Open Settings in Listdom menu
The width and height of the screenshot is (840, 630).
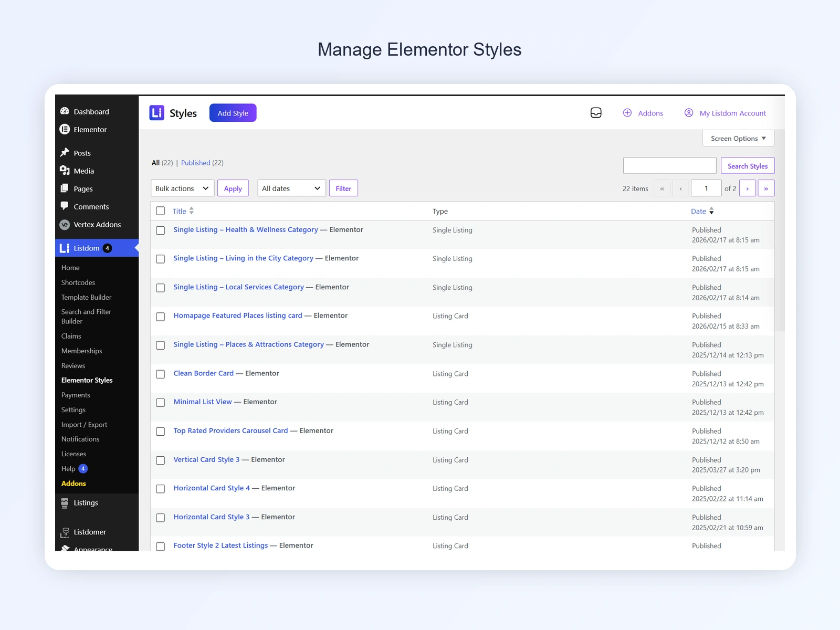[x=73, y=410]
